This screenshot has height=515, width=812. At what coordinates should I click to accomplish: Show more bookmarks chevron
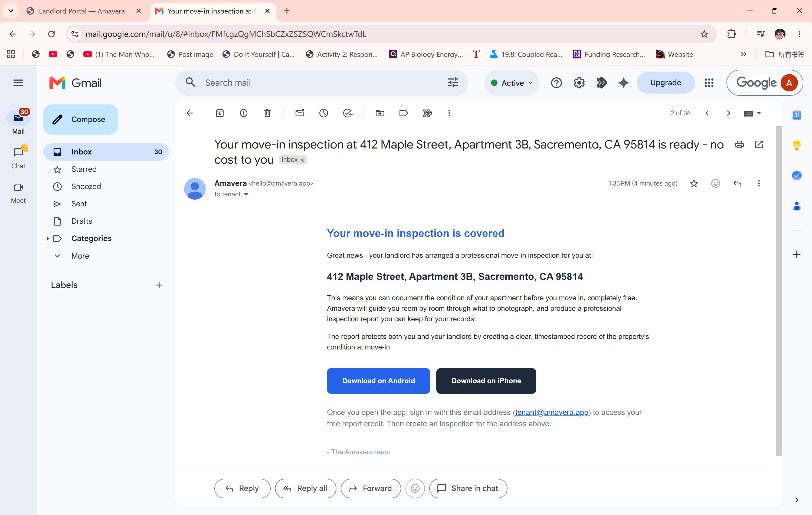tap(744, 54)
